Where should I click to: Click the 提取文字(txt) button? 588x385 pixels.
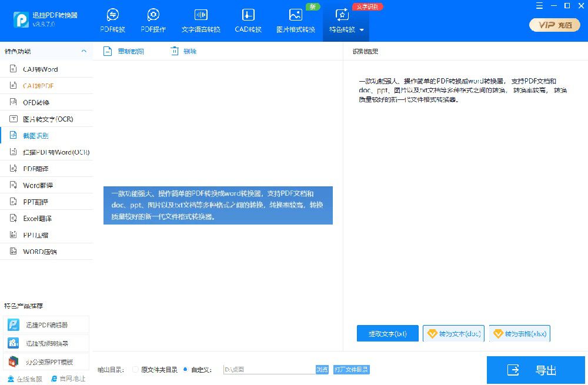pyautogui.click(x=387, y=334)
